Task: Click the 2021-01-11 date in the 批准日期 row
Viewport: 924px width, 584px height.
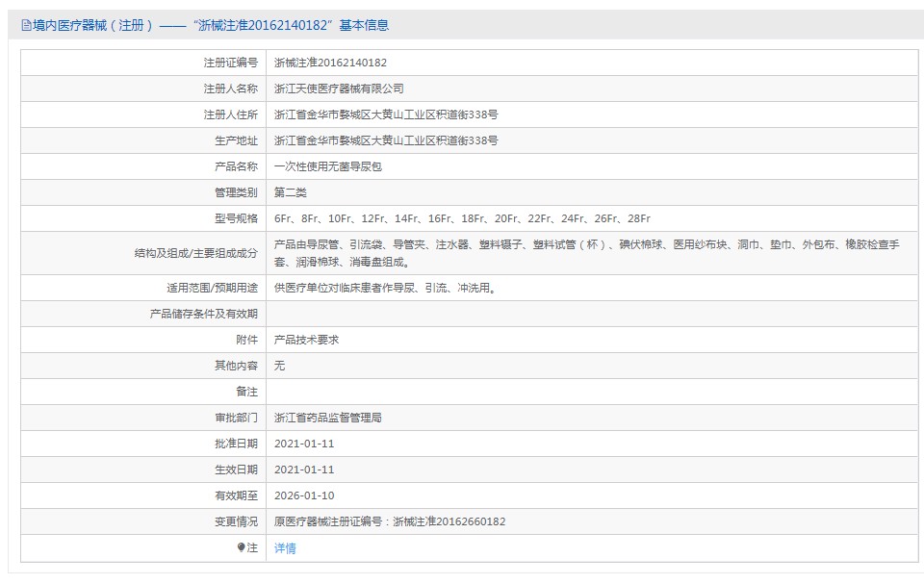Action: (x=304, y=444)
